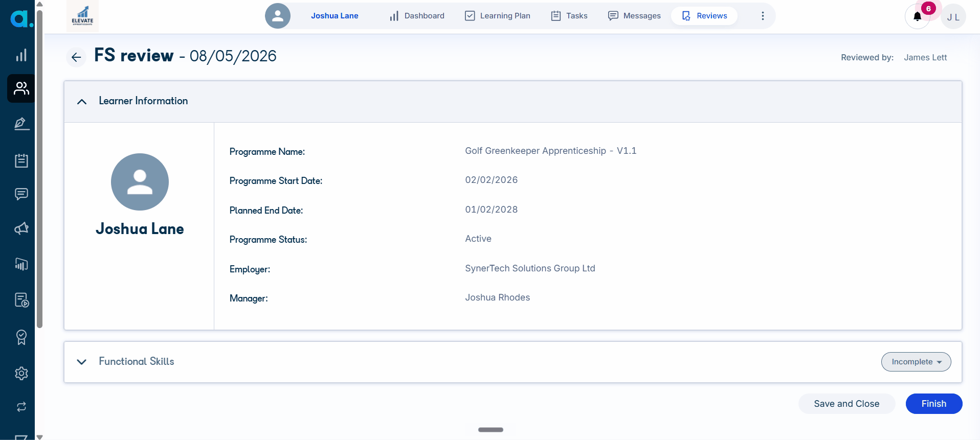Click the sidebar vertical scrollbar
This screenshot has height=440, width=980.
[40, 169]
